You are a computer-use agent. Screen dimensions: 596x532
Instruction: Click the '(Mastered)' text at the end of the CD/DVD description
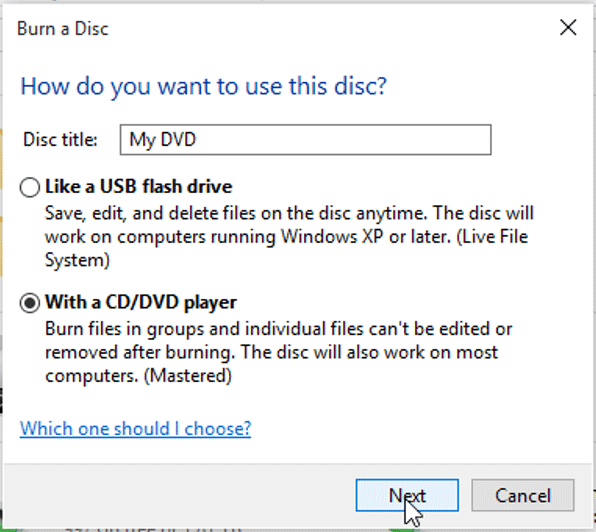187,376
